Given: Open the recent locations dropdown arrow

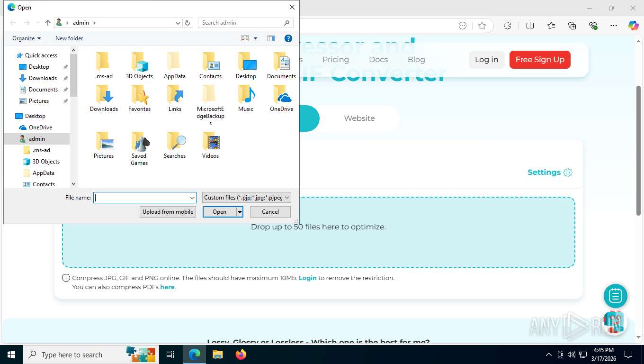Looking at the screenshot, I should (x=38, y=23).
